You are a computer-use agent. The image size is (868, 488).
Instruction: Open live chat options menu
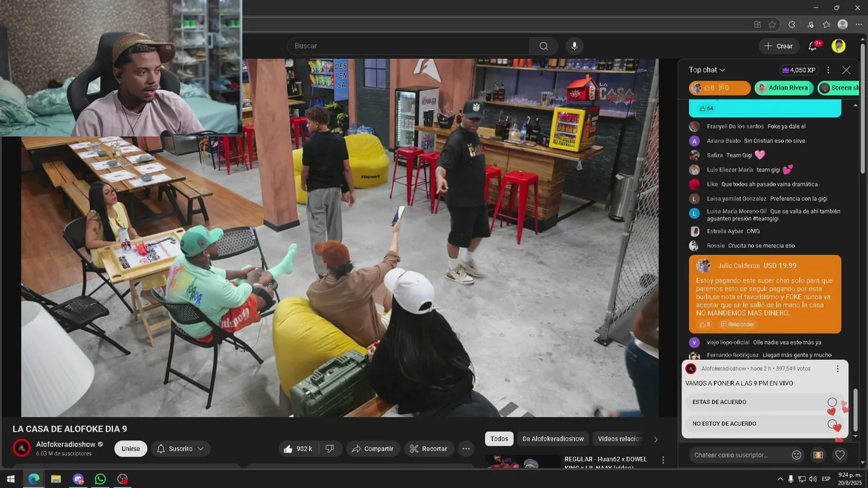[x=828, y=70]
